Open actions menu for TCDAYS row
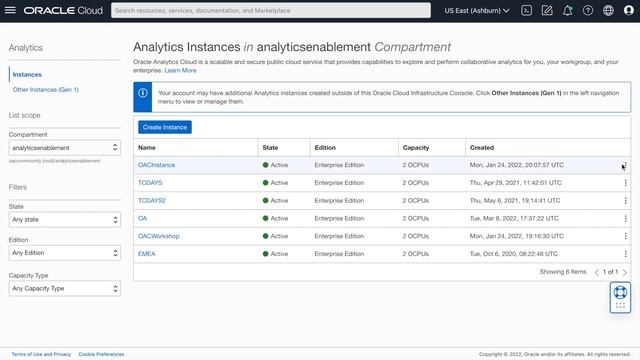640x360 pixels. click(625, 183)
